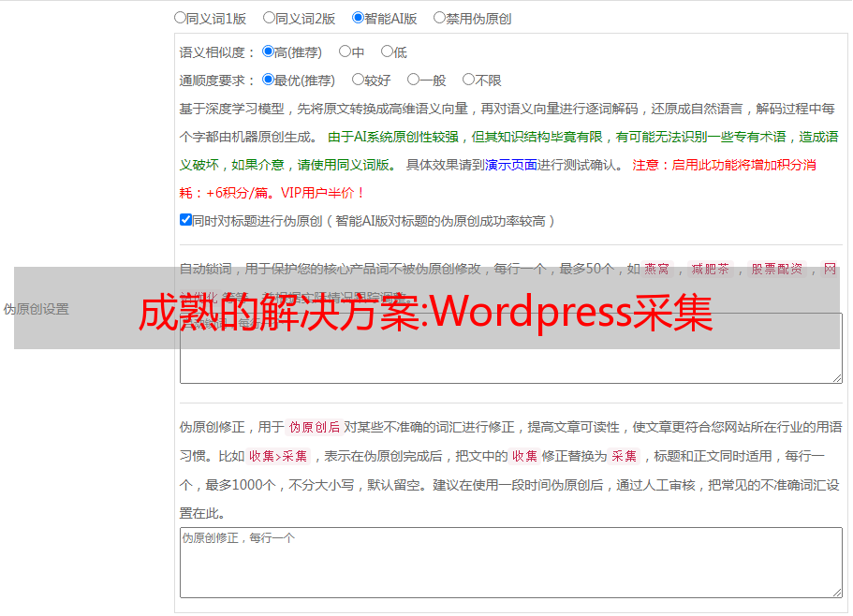Screen dimensions: 853x616
Task: Click the 燕窝 example tag
Action: (x=657, y=269)
